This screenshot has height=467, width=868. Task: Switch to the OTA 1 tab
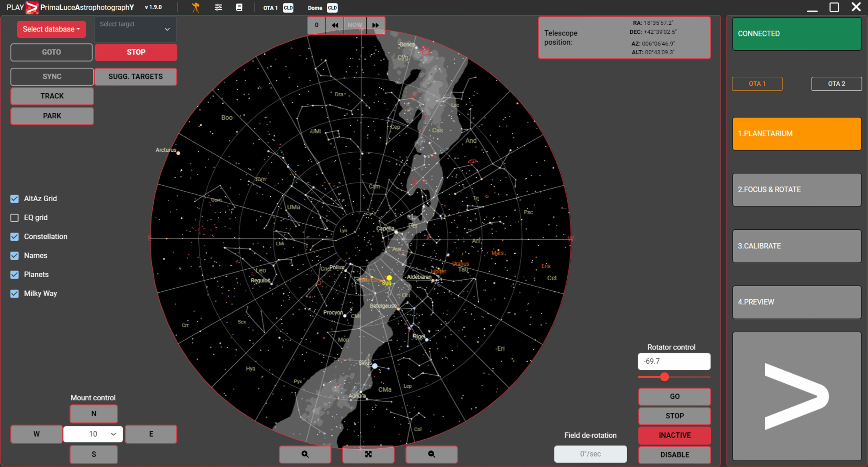(757, 84)
